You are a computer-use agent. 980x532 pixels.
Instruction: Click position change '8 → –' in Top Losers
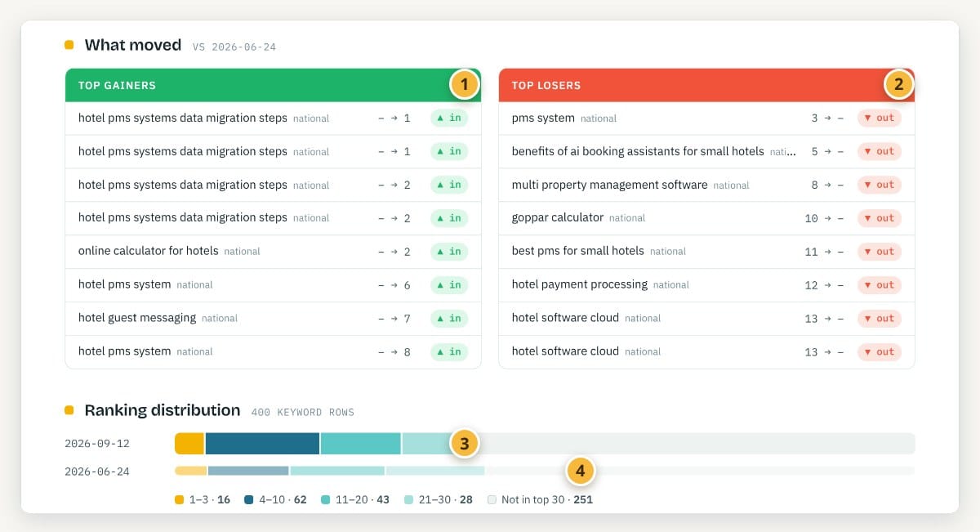(827, 186)
